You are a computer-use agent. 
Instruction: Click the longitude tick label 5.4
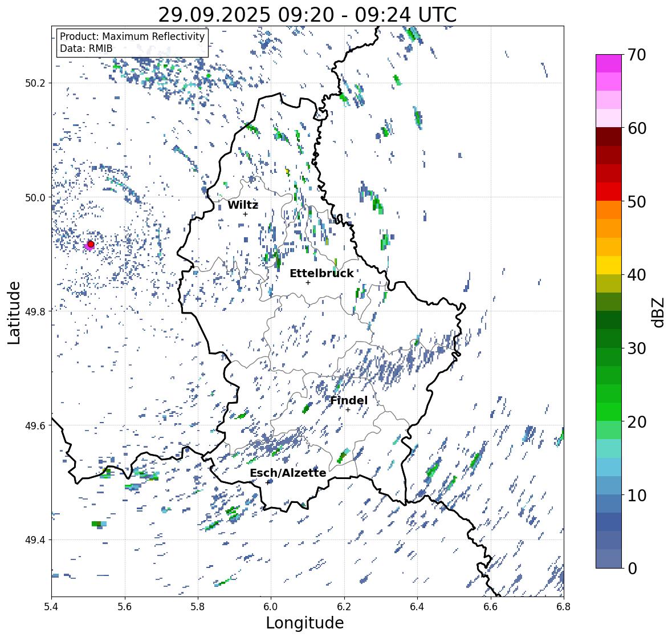coord(51,607)
